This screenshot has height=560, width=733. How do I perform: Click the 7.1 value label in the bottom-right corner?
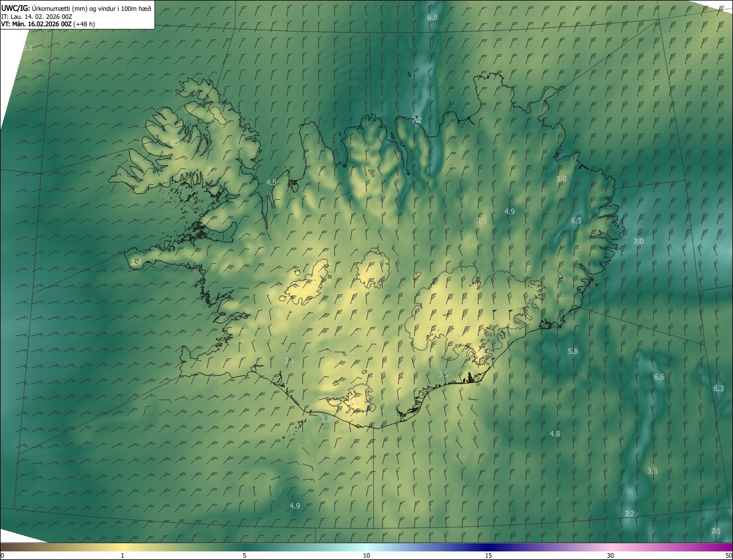(716, 531)
